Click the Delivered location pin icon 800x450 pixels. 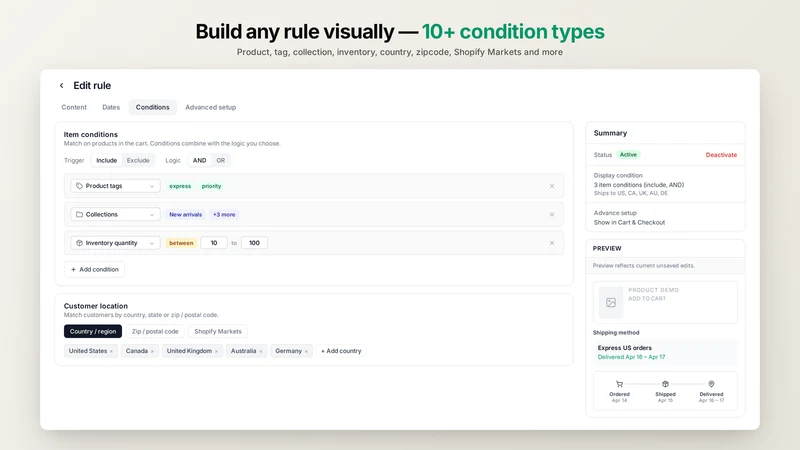(x=711, y=384)
